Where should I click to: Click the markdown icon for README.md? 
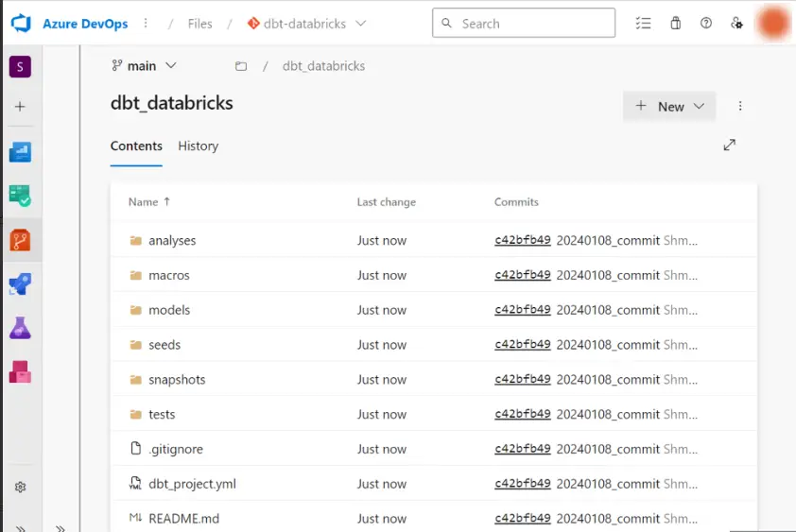135,518
